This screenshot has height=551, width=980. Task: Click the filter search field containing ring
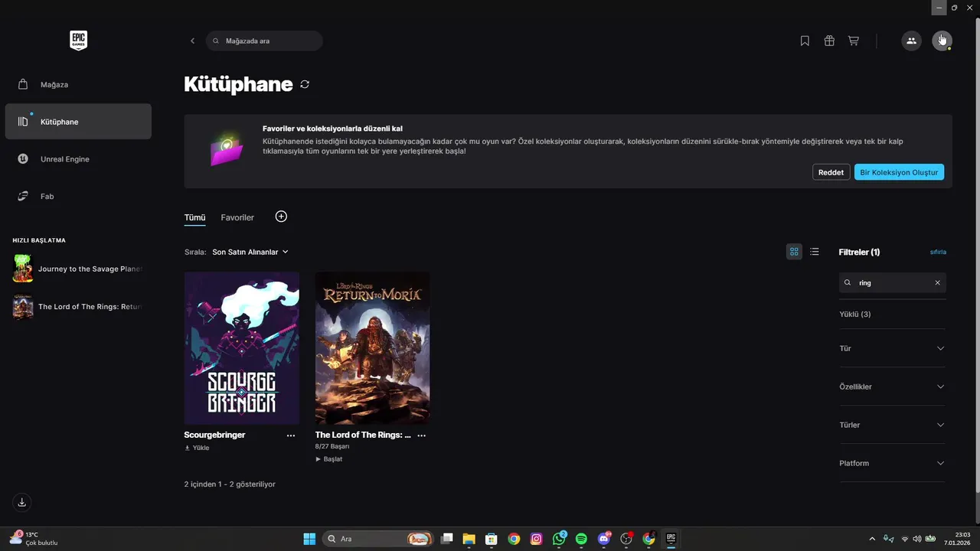tap(893, 282)
